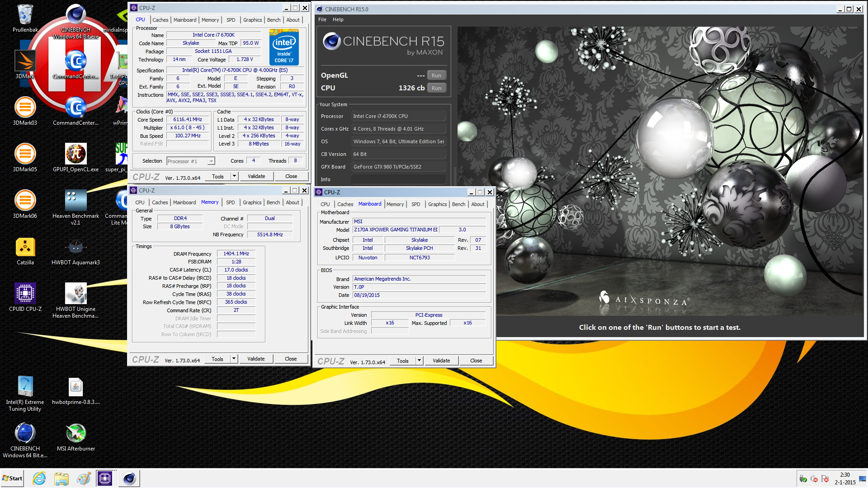Launch 3DMark03 from the desktop
The image size is (868, 488).
25,111
